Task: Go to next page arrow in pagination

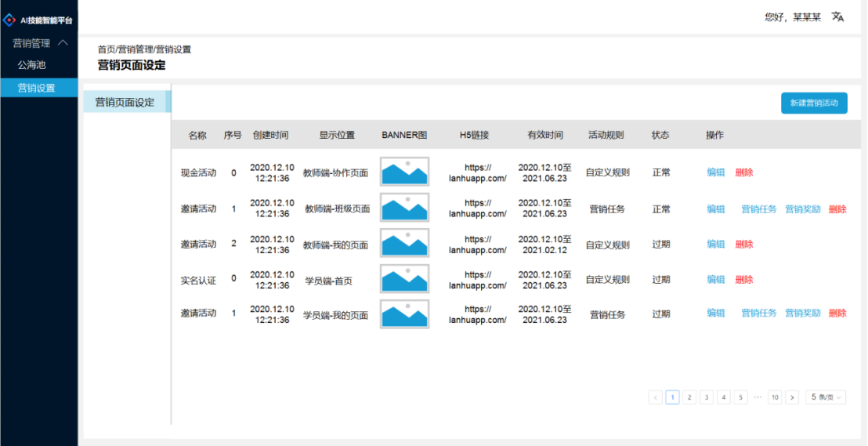Action: (x=792, y=397)
